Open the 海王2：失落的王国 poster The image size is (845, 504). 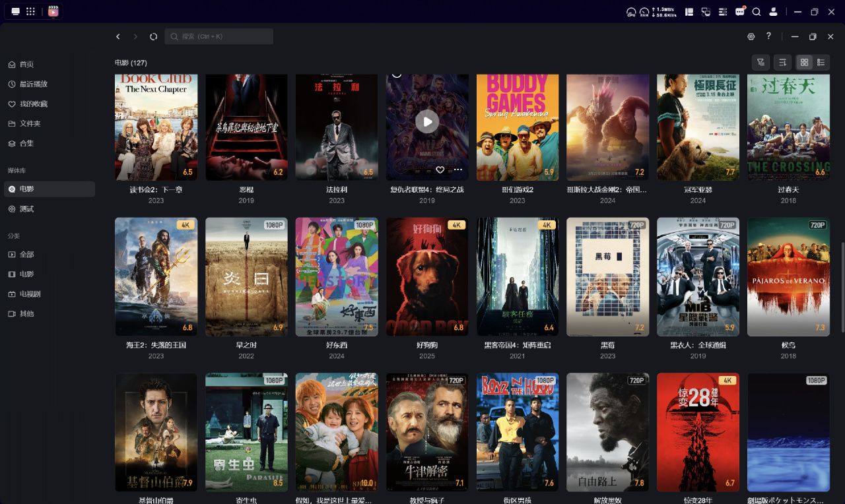click(x=156, y=277)
